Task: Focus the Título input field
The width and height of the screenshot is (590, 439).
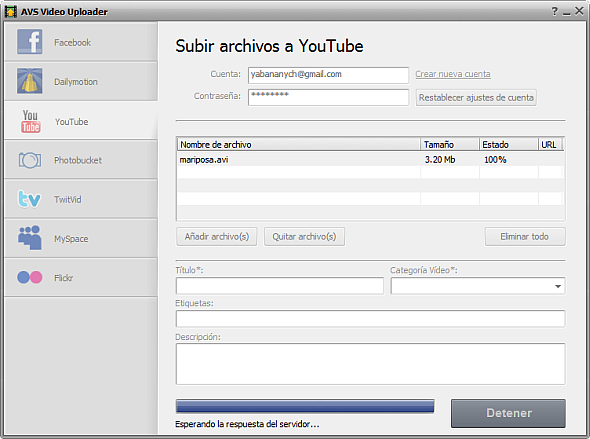Action: [x=280, y=286]
